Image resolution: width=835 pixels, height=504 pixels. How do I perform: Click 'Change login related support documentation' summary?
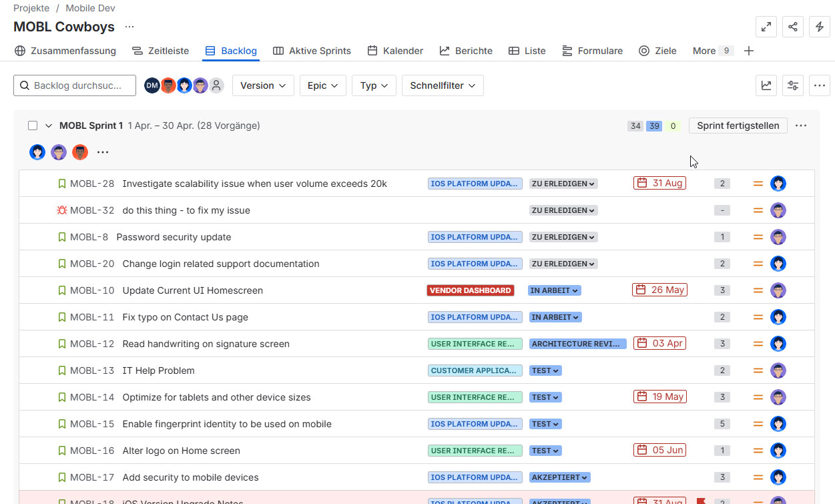[x=221, y=264]
